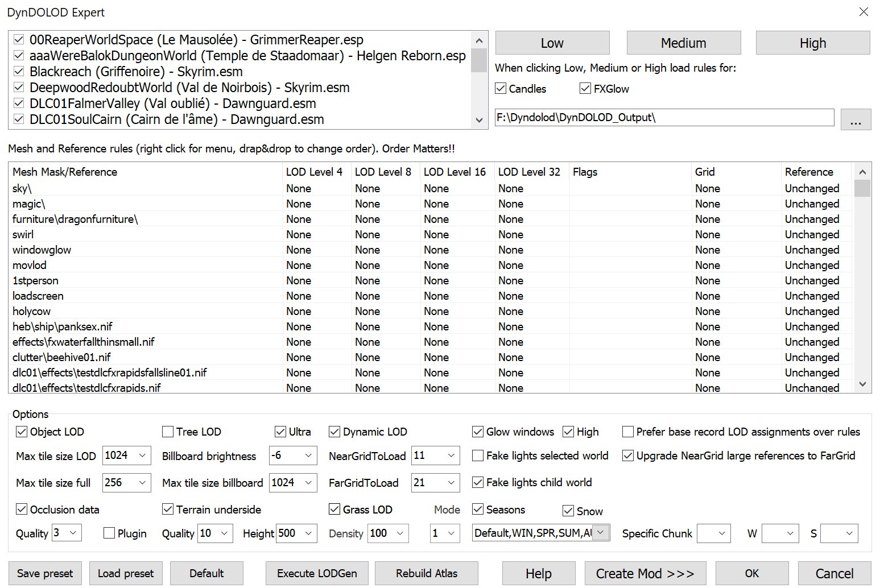Select the windowglow rule row
880x588 pixels.
click(431, 250)
